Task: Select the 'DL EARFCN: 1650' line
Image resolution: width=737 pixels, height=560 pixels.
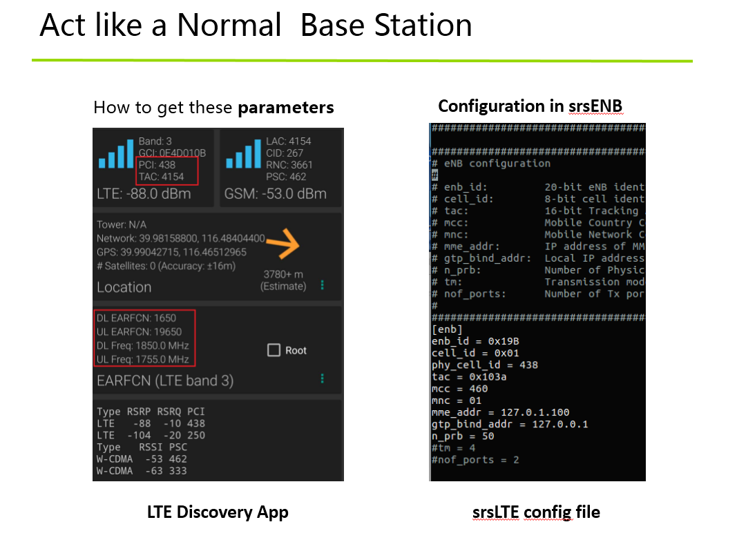Action: [x=136, y=318]
